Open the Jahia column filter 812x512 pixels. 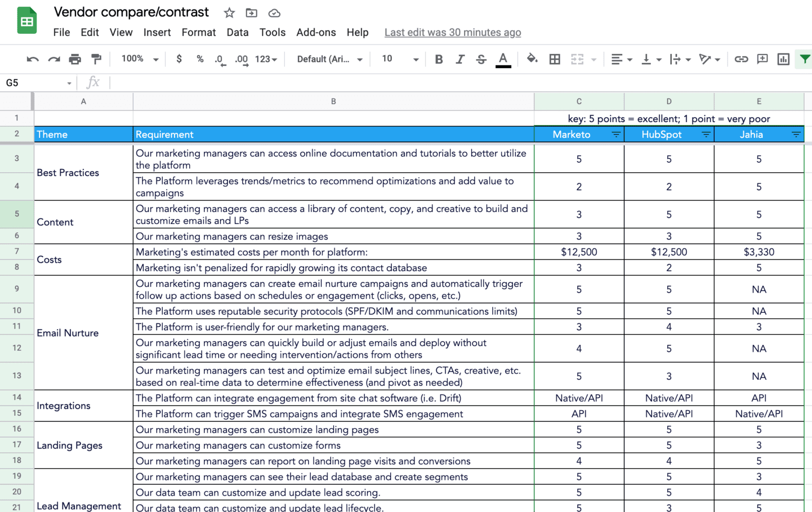(796, 135)
